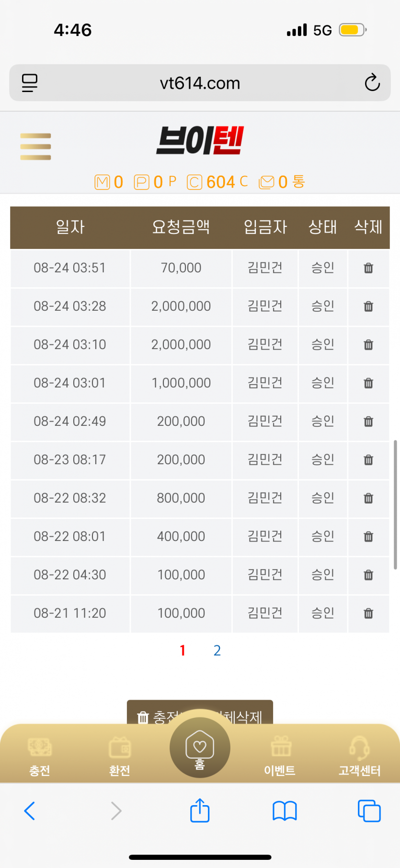
Task: Tap the Safari back arrow
Action: pos(30,811)
